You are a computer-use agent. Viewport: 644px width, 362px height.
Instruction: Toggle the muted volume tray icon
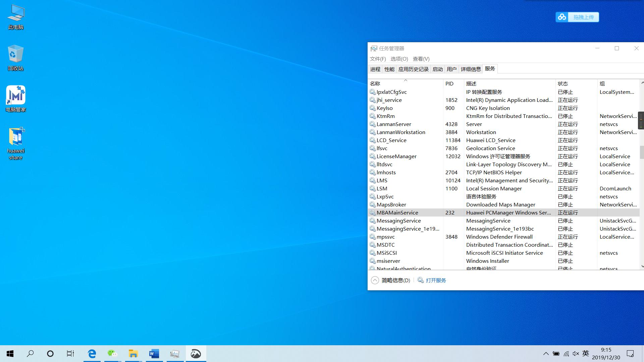click(x=576, y=354)
